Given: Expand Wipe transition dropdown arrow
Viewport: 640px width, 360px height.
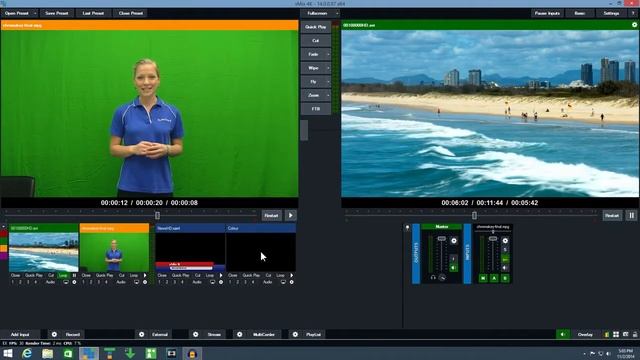Looking at the screenshot, I should pos(328,68).
